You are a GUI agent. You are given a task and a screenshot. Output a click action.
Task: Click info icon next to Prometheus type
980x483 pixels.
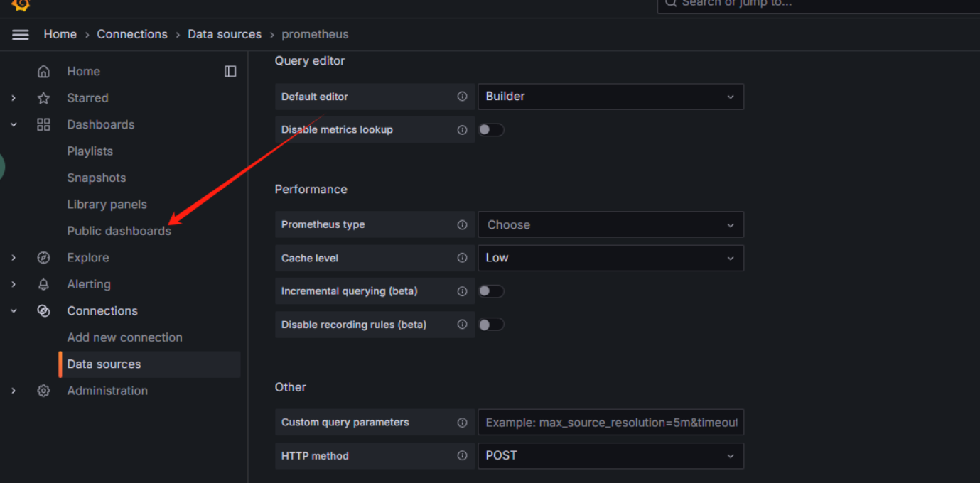(x=462, y=224)
